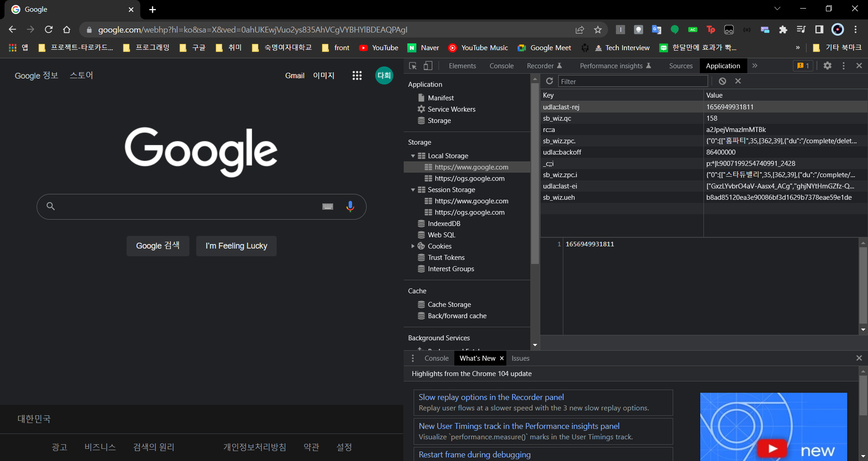The height and width of the screenshot is (461, 868).
Task: Switch to the Sources tab
Action: coord(681,66)
